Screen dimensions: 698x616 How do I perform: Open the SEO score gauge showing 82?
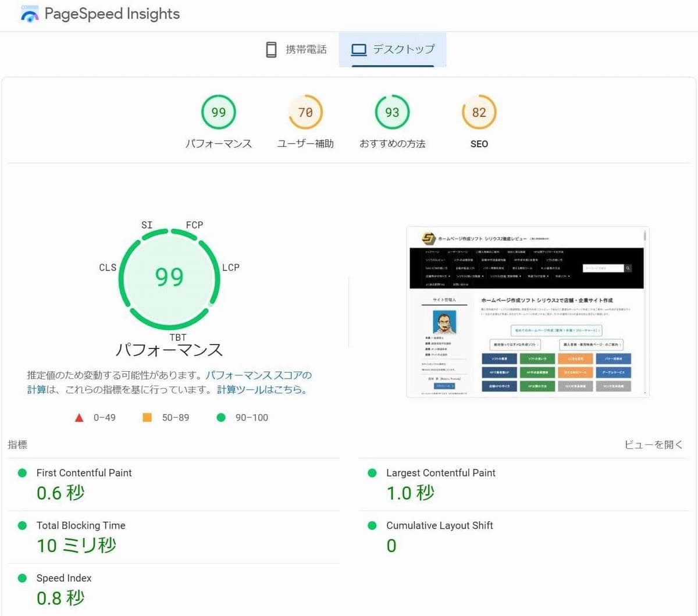[x=479, y=112]
